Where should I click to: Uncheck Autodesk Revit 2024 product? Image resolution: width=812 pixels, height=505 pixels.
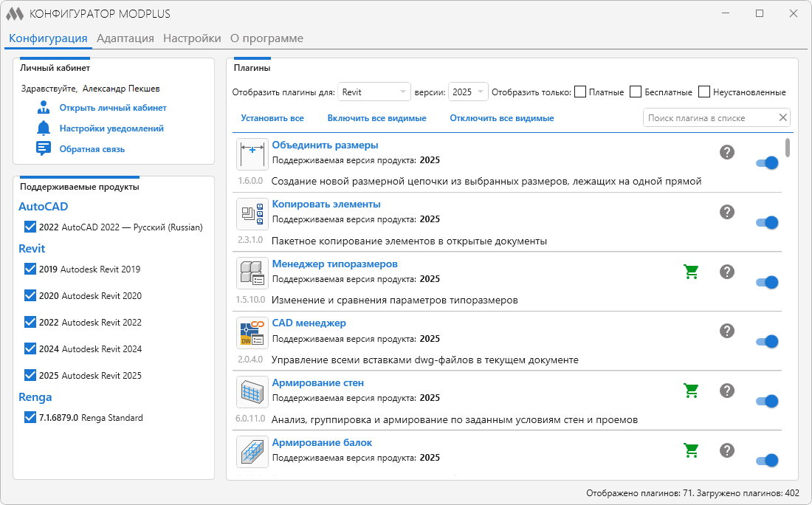(x=30, y=348)
